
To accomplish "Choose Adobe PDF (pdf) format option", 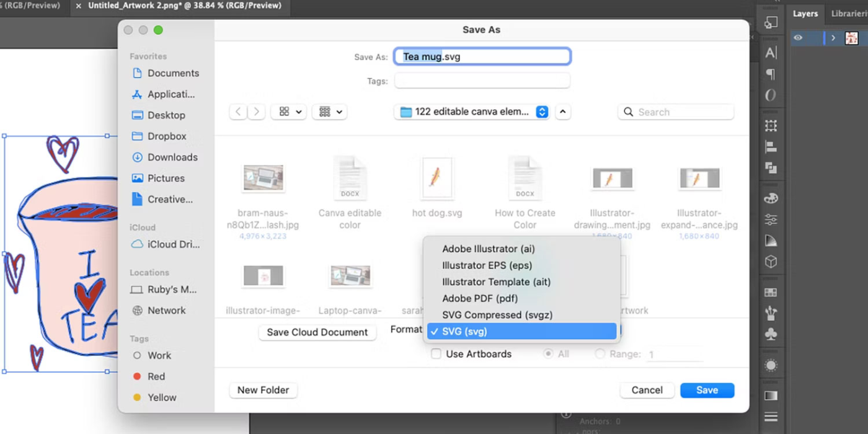I will click(479, 298).
